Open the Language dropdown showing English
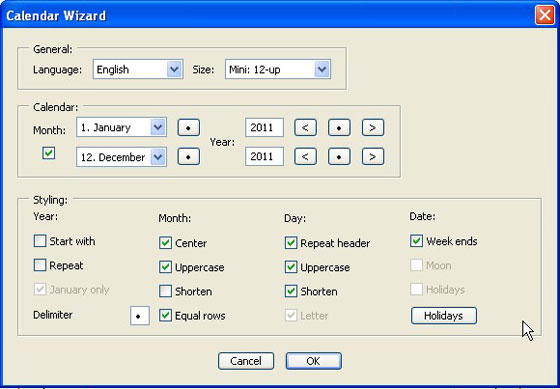This screenshot has width=560, height=389. pyautogui.click(x=138, y=69)
